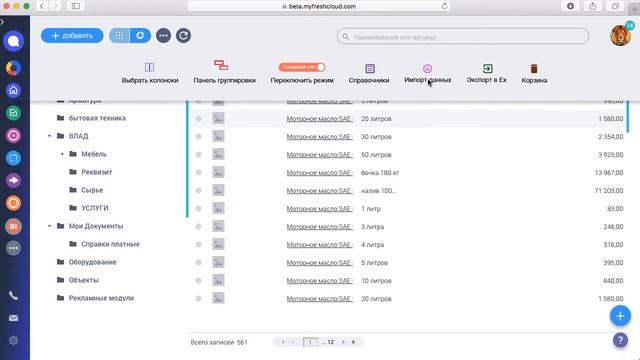The width and height of the screenshot is (640, 360).
Task: Open the purple arrow sidebar icon
Action: pyautogui.click(x=13, y=180)
